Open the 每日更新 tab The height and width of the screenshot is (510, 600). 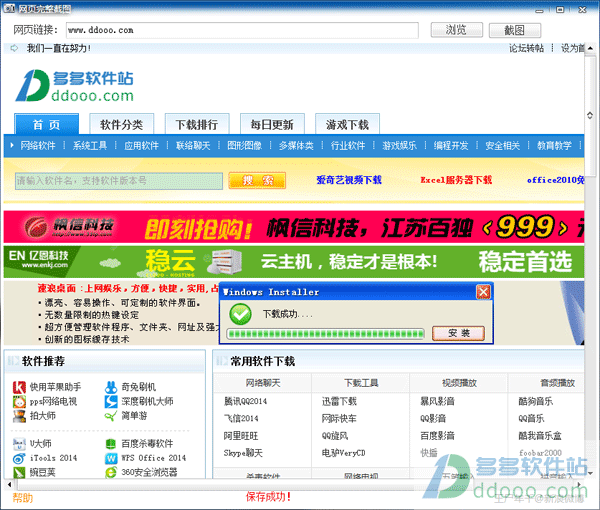272,124
